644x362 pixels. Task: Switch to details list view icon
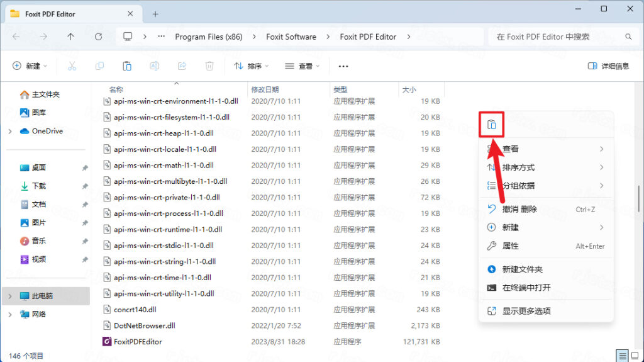point(622,356)
